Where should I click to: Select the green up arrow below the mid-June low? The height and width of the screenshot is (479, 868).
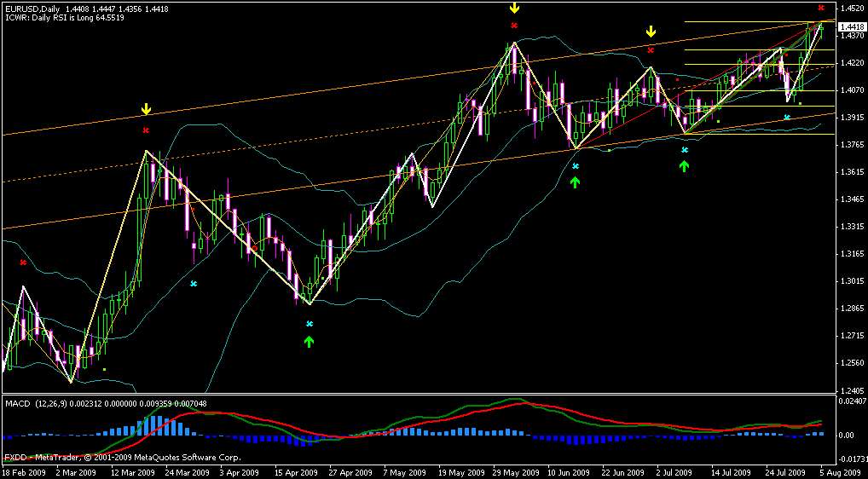(576, 182)
